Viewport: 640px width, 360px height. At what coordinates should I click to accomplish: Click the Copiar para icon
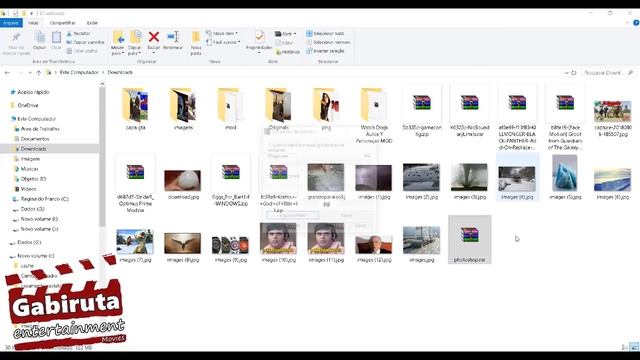click(135, 37)
